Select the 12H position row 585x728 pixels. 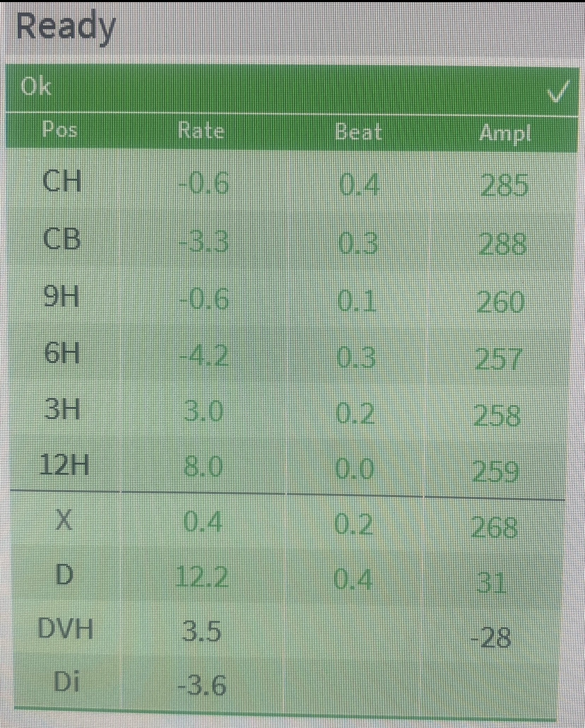(x=288, y=466)
